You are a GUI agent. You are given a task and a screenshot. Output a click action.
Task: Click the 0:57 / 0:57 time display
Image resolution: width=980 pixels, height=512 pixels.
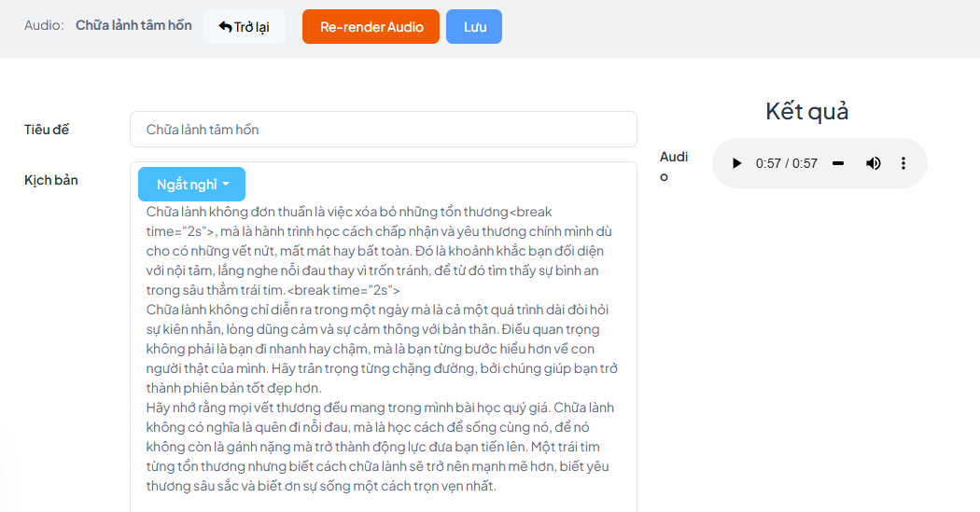click(x=786, y=163)
